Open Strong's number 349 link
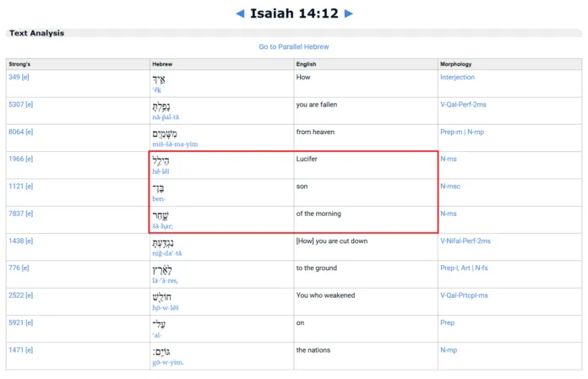The image size is (588, 379). [14, 78]
